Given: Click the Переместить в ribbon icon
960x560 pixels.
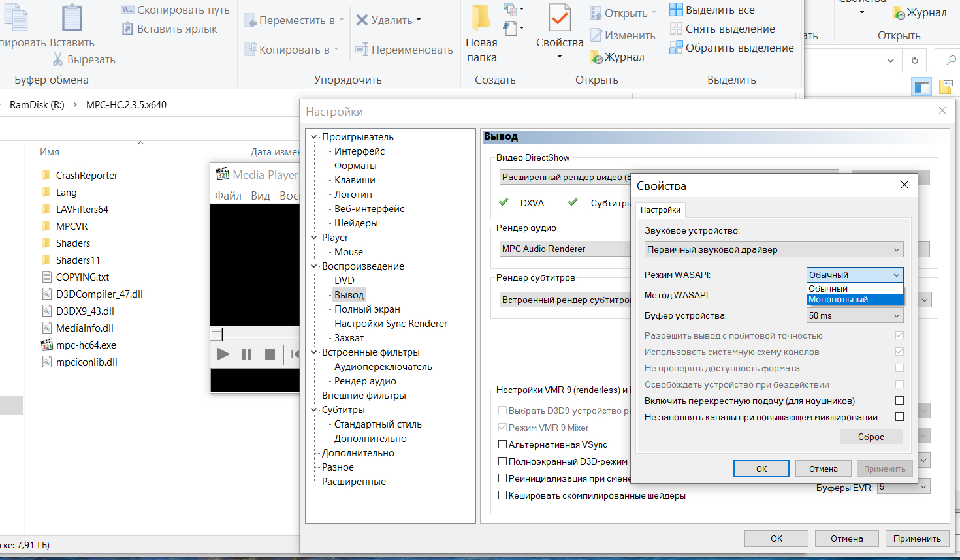Looking at the screenshot, I should (x=250, y=20).
